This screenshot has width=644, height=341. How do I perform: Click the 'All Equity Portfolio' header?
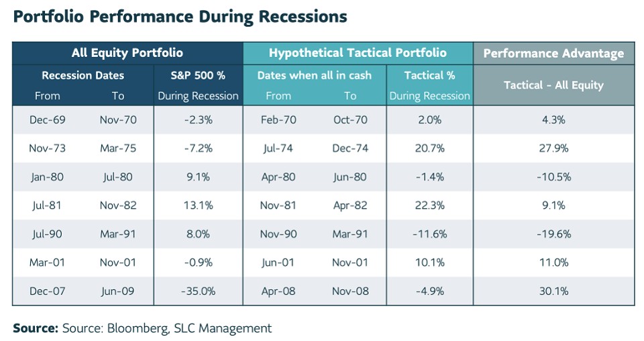(x=127, y=53)
